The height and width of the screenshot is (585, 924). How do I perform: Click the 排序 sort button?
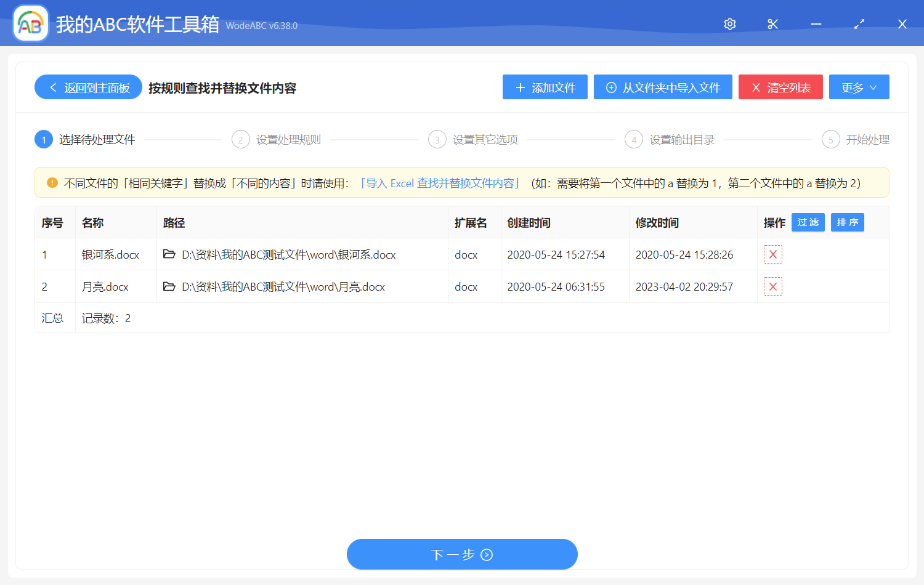847,222
